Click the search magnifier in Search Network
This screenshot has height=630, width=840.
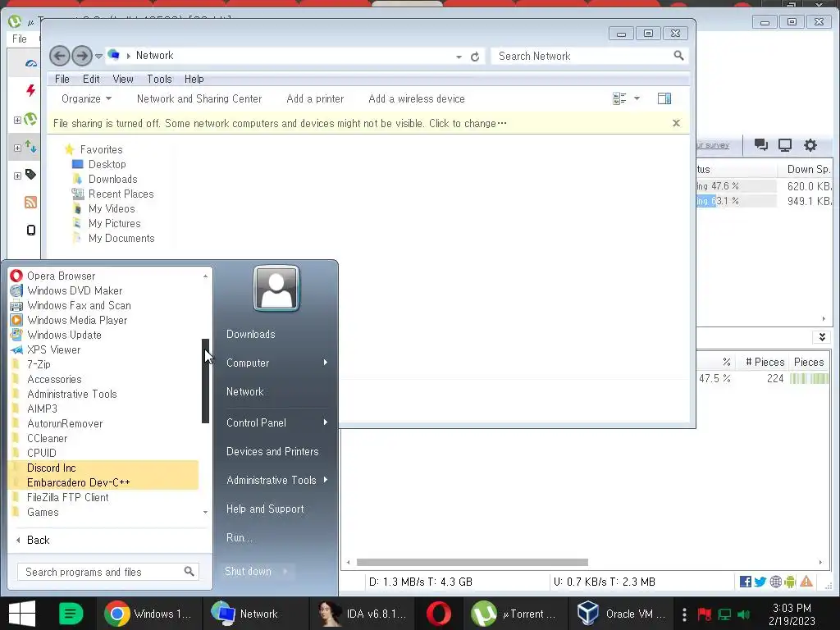tap(678, 56)
